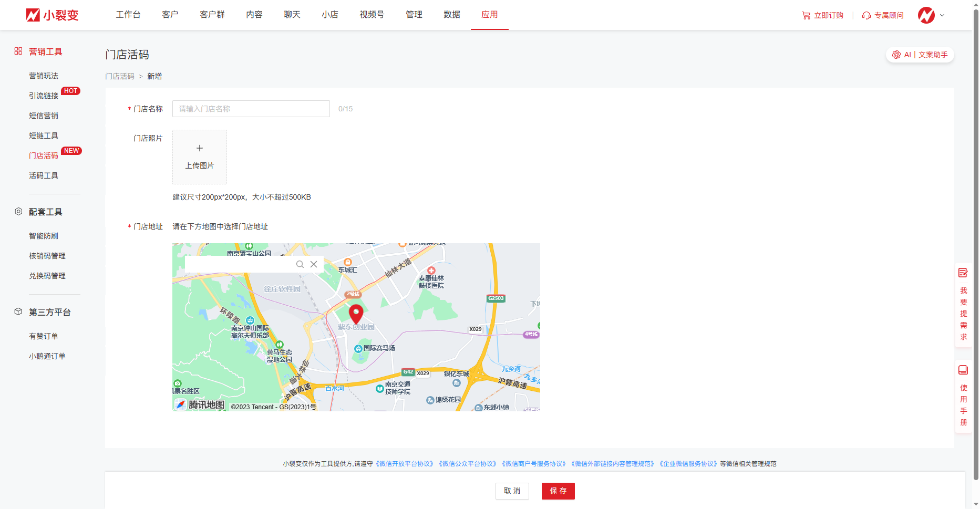Click the map search magnifier icon

(300, 264)
